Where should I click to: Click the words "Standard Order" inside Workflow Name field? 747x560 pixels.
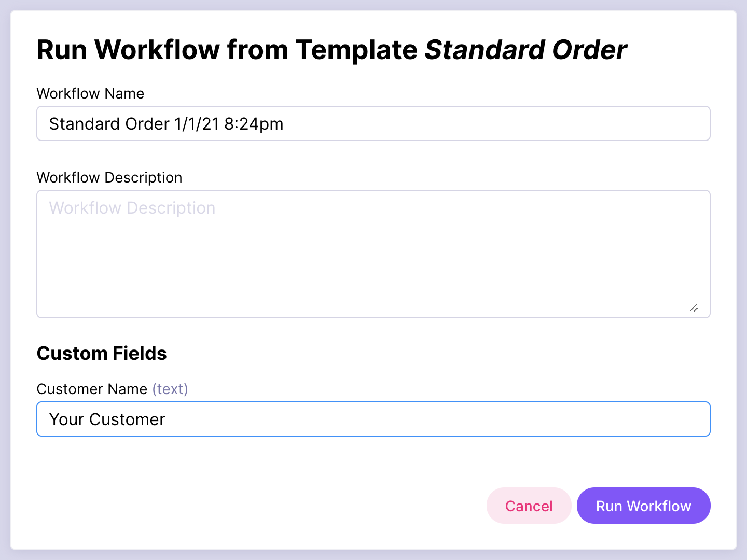coord(109,124)
